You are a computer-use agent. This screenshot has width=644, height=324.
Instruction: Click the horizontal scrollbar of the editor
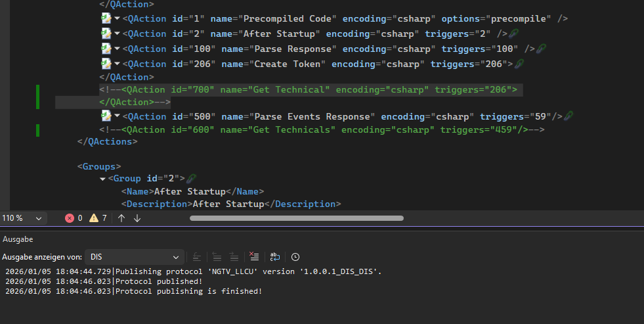tap(296, 218)
